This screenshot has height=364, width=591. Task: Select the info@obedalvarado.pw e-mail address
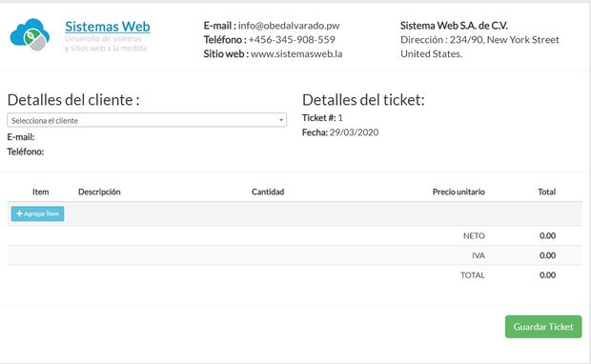coord(289,26)
